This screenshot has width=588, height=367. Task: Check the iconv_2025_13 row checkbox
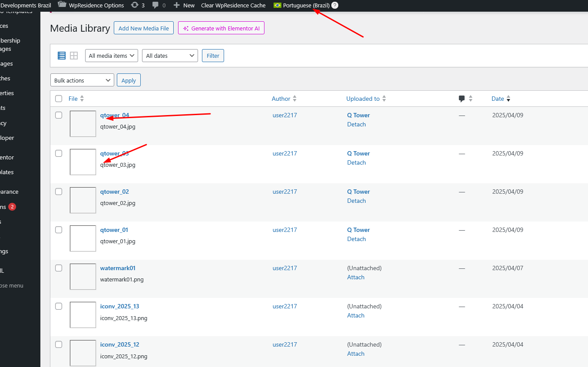[59, 306]
